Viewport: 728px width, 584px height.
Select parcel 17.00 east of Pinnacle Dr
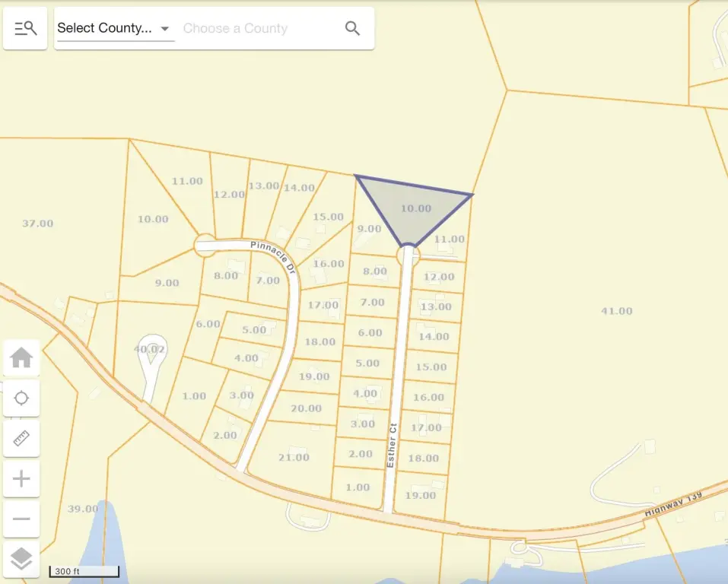point(323,305)
